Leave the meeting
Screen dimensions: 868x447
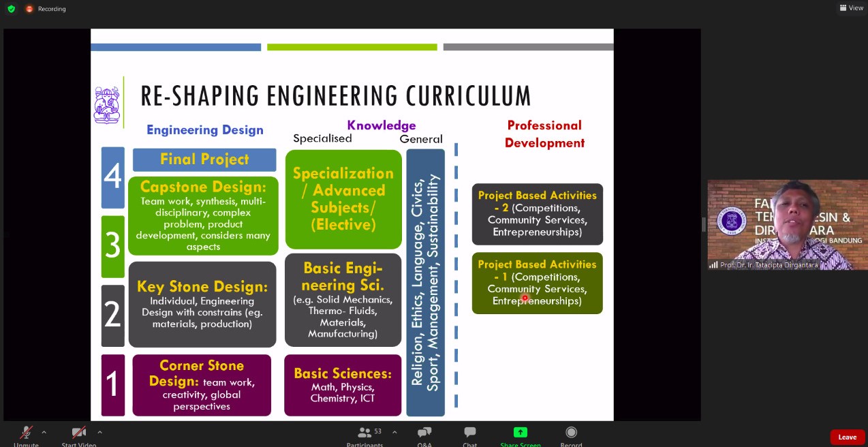(x=847, y=437)
